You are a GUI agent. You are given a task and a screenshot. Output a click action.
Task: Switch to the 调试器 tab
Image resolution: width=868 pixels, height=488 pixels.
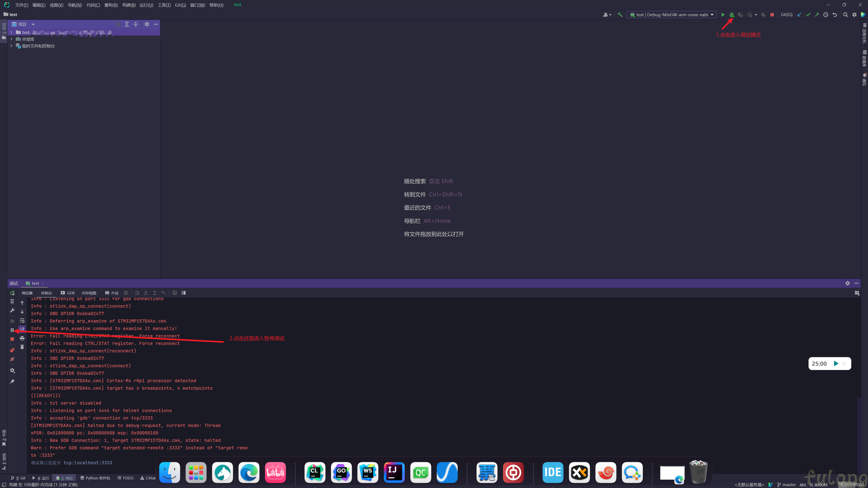[x=27, y=293]
